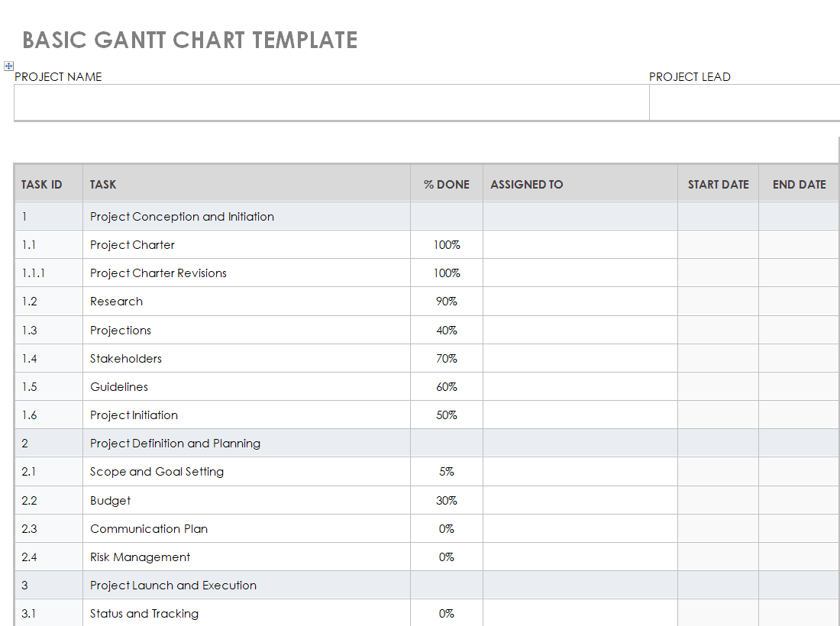Click the 100% value for Project Charter Revisions

tap(447, 273)
